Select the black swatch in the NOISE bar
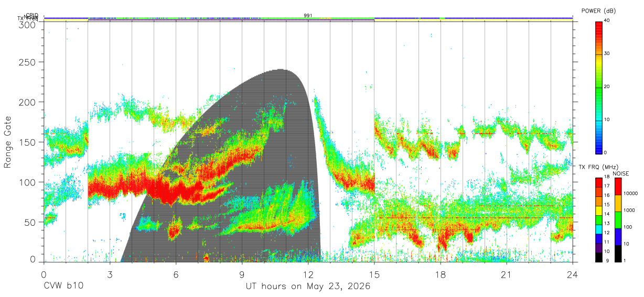 (618, 252)
